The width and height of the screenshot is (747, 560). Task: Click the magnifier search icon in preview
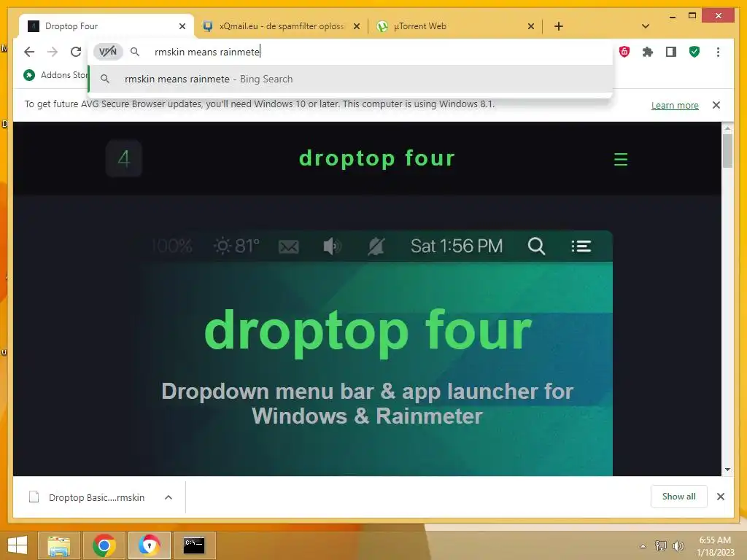[x=536, y=246]
